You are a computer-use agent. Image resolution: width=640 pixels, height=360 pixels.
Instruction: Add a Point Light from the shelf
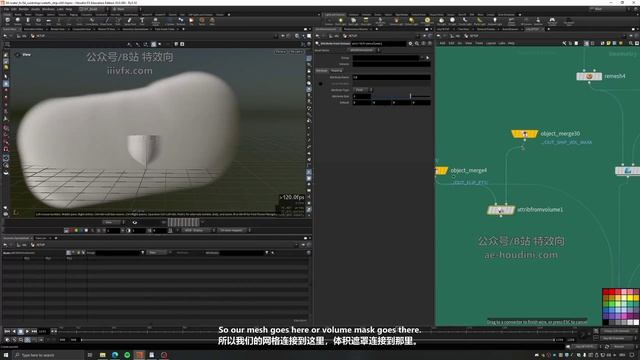pyautogui.click(x=340, y=21)
